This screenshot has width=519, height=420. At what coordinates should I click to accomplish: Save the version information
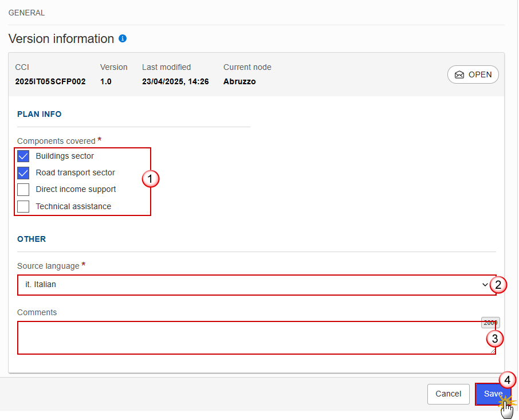point(493,394)
